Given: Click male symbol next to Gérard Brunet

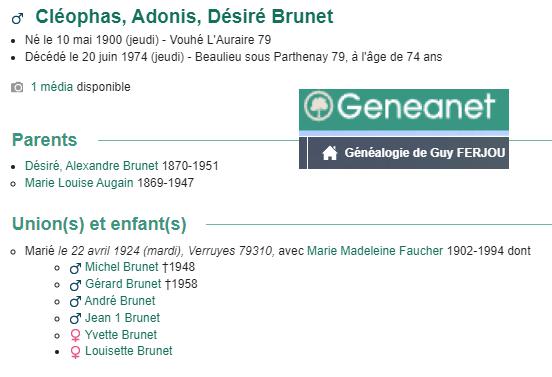Looking at the screenshot, I should point(75,285).
